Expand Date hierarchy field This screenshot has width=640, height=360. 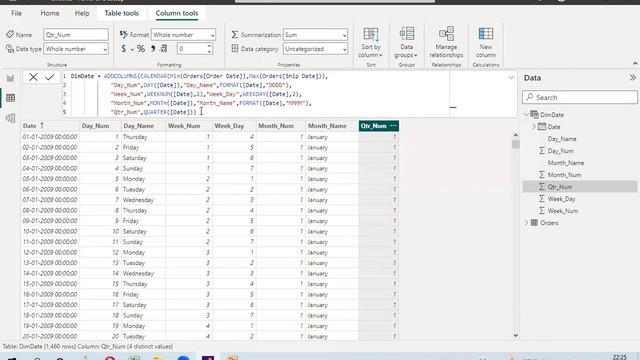533,127
